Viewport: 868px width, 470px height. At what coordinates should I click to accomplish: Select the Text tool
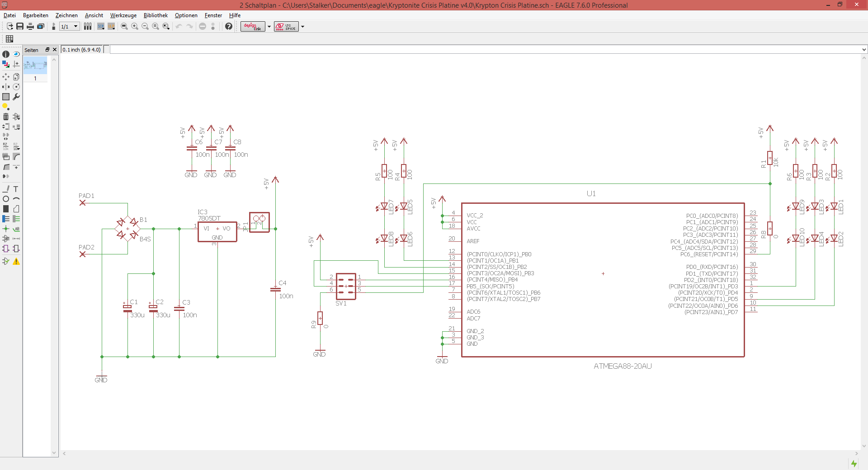pyautogui.click(x=16, y=189)
